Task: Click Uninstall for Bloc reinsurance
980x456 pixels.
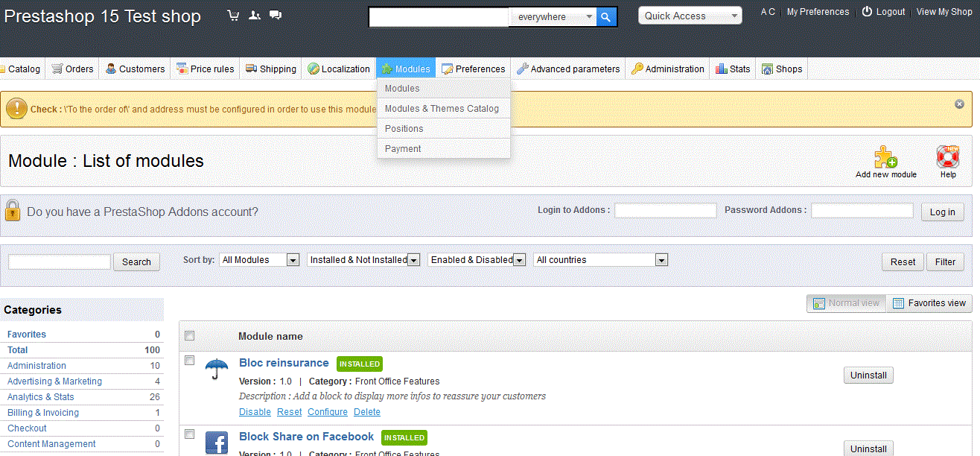Action: pos(868,376)
